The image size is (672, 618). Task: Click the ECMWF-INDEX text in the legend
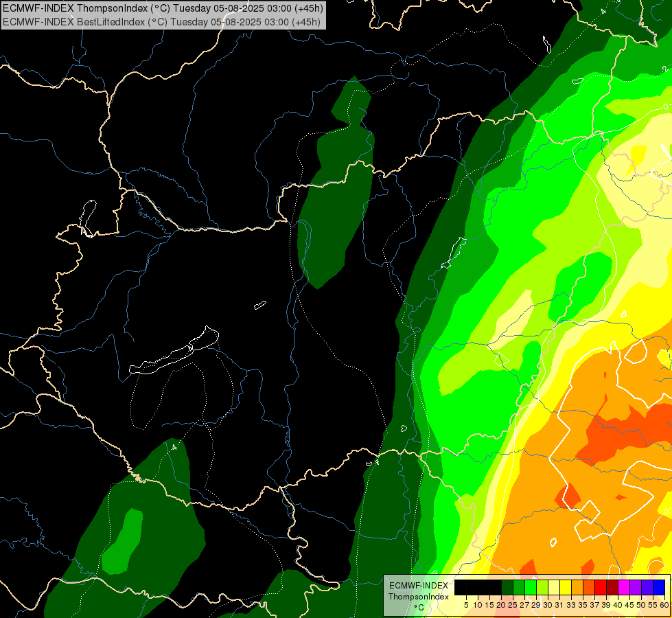pyautogui.click(x=419, y=586)
